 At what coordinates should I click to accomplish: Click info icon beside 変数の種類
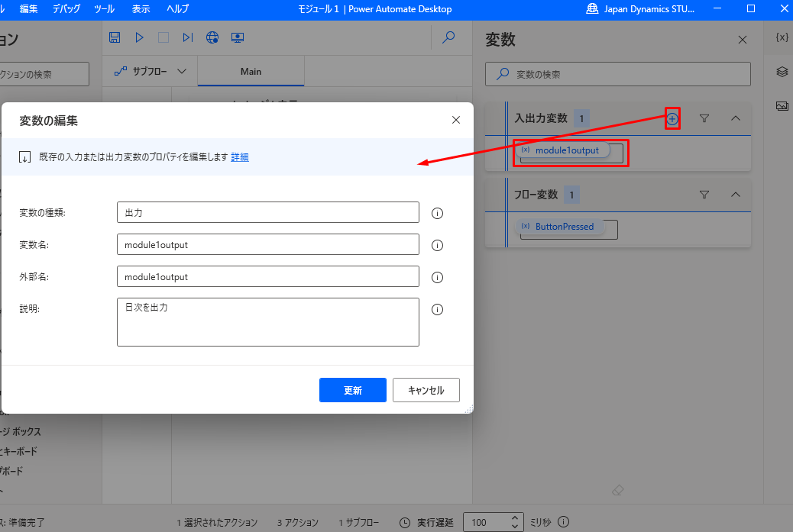(438, 213)
